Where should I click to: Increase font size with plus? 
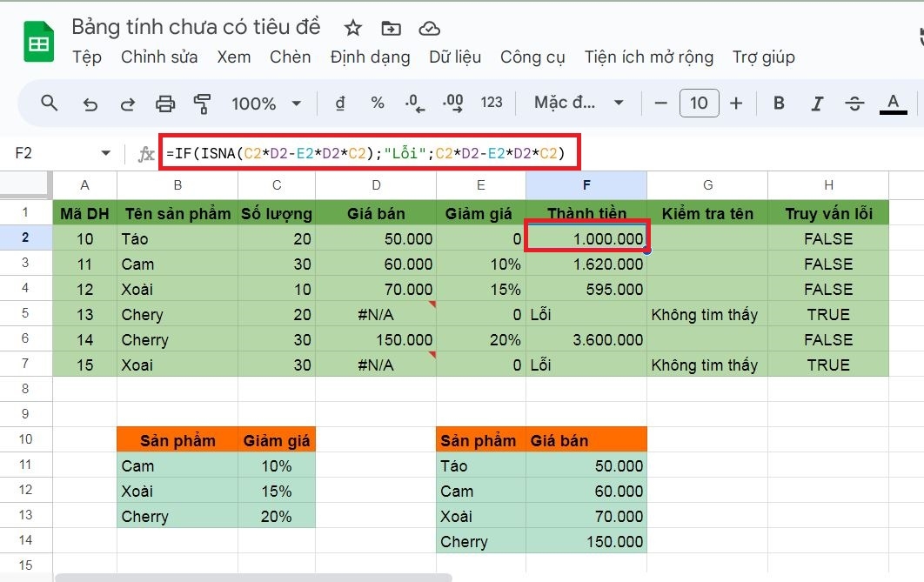point(736,104)
